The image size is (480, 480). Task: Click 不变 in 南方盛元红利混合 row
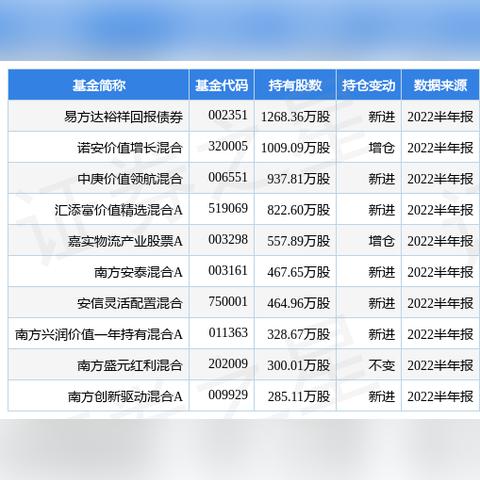click(x=382, y=366)
